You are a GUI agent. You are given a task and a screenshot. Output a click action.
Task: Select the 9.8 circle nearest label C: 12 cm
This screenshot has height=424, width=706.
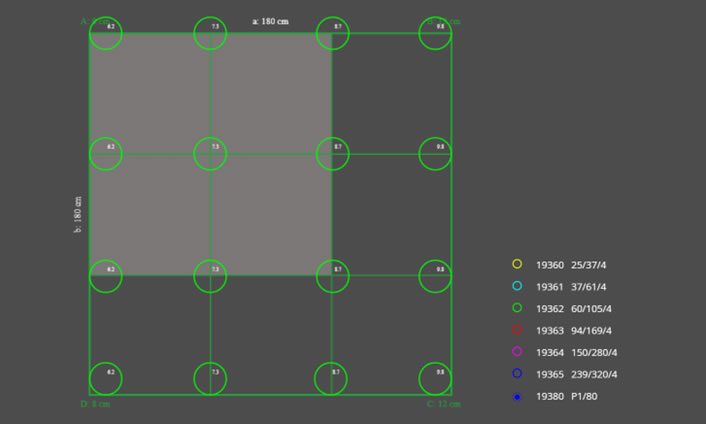click(x=435, y=379)
